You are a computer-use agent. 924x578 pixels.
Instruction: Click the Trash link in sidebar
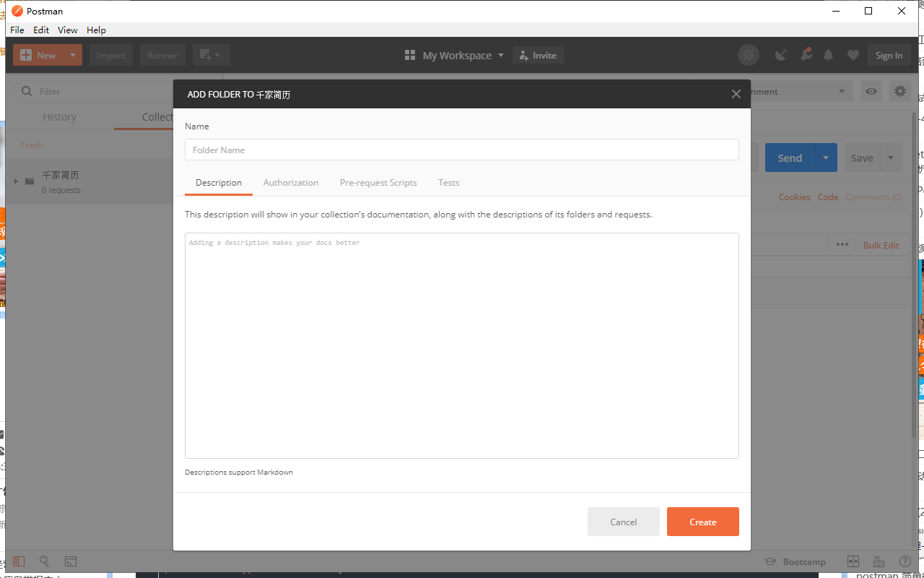pyautogui.click(x=32, y=145)
